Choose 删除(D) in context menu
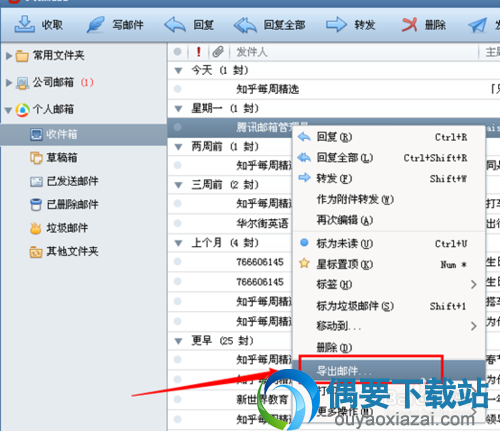 click(x=389, y=348)
